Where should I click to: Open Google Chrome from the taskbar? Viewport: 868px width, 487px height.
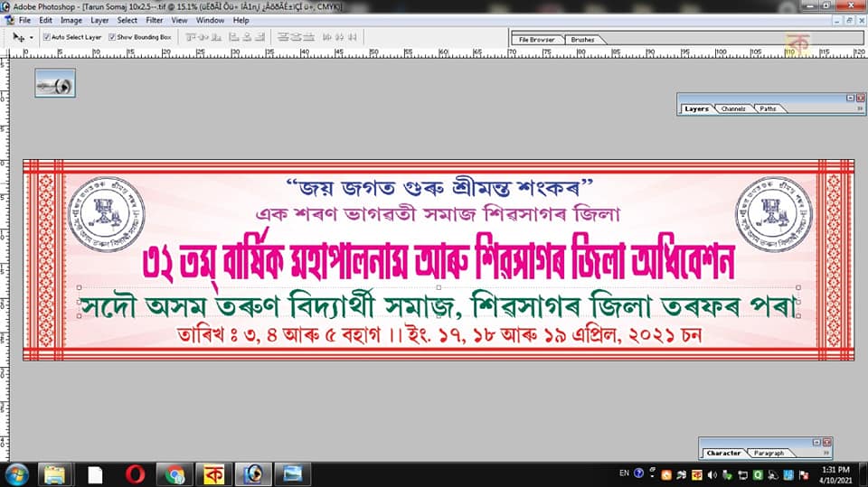175,475
